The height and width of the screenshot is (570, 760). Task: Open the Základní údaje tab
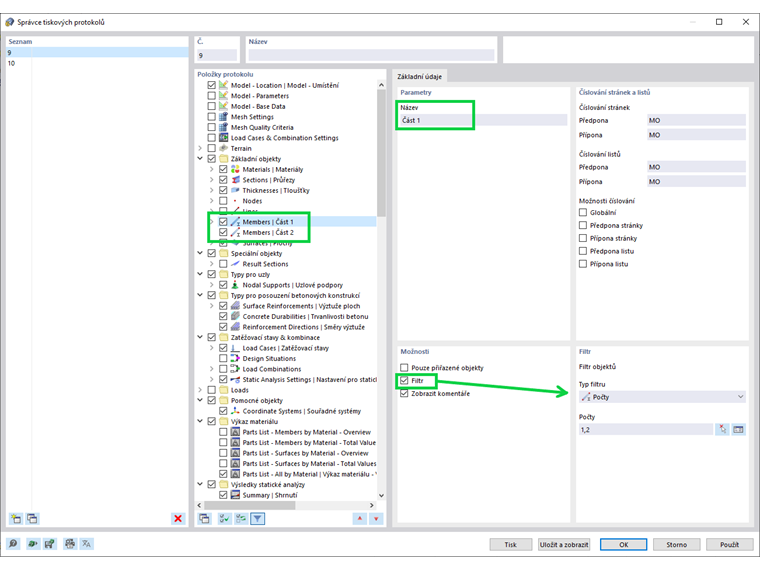[x=419, y=77]
